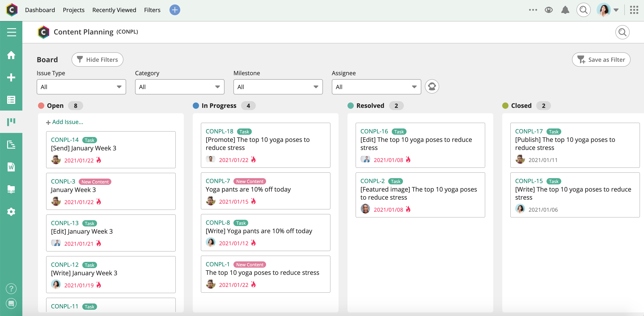This screenshot has width=644, height=316.
Task: Click the red Open status dot
Action: coord(41,106)
